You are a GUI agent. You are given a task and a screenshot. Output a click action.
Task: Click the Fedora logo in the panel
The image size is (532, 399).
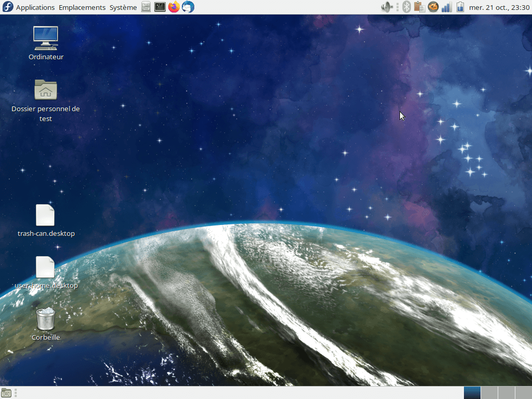pyautogui.click(x=7, y=7)
